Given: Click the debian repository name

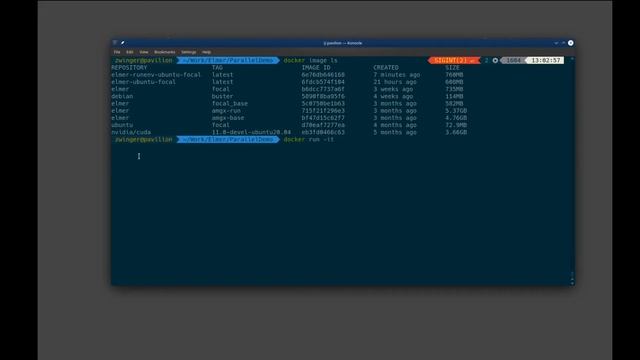Looking at the screenshot, I should (x=122, y=96).
